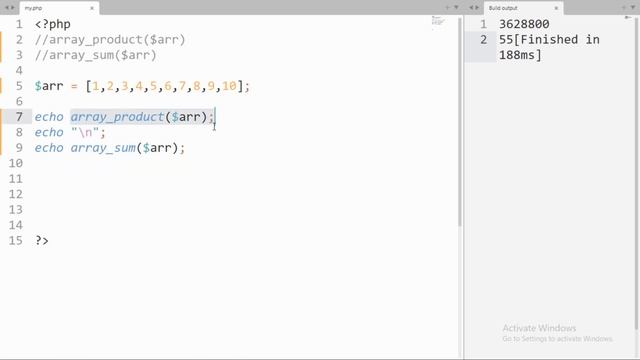Click line number 15 in editor gutter
Screen dimensions: 640x360
coord(16,240)
